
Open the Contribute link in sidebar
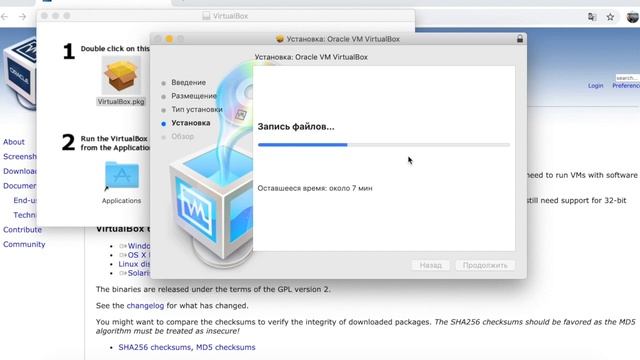click(22, 230)
